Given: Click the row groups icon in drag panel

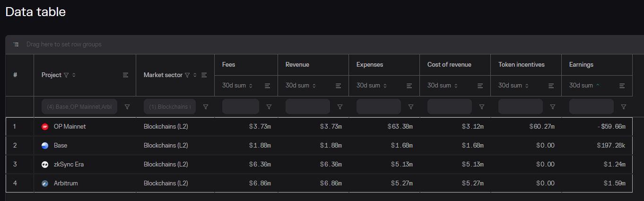Looking at the screenshot, I should click(16, 44).
